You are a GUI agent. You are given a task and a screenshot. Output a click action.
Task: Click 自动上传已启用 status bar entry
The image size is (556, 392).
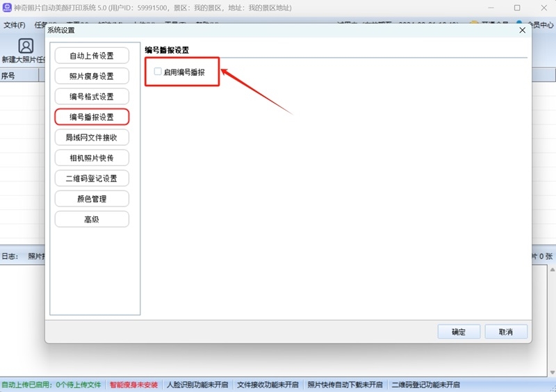coord(51,385)
